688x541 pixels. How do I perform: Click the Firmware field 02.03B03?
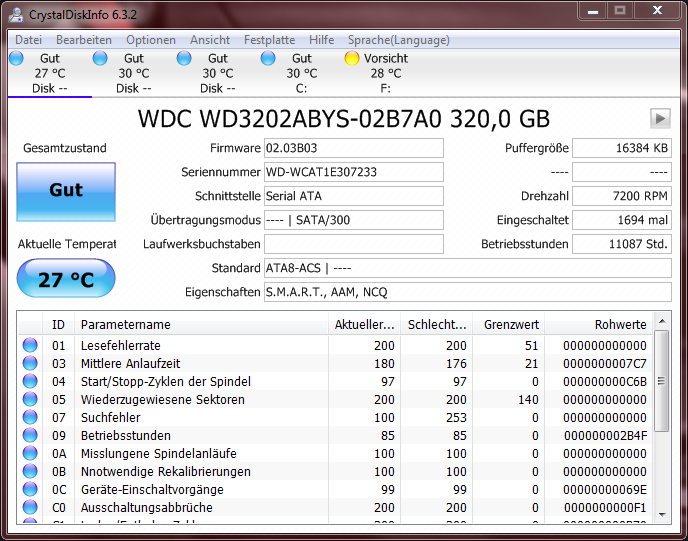(x=354, y=148)
